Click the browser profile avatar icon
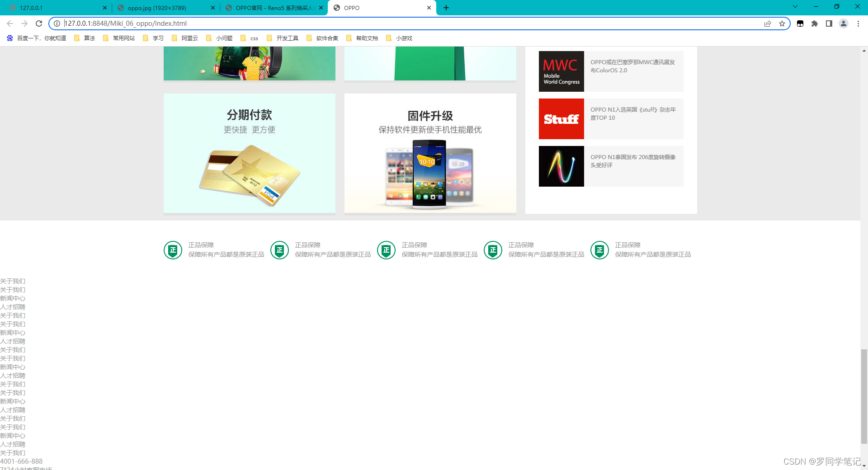 click(x=844, y=23)
